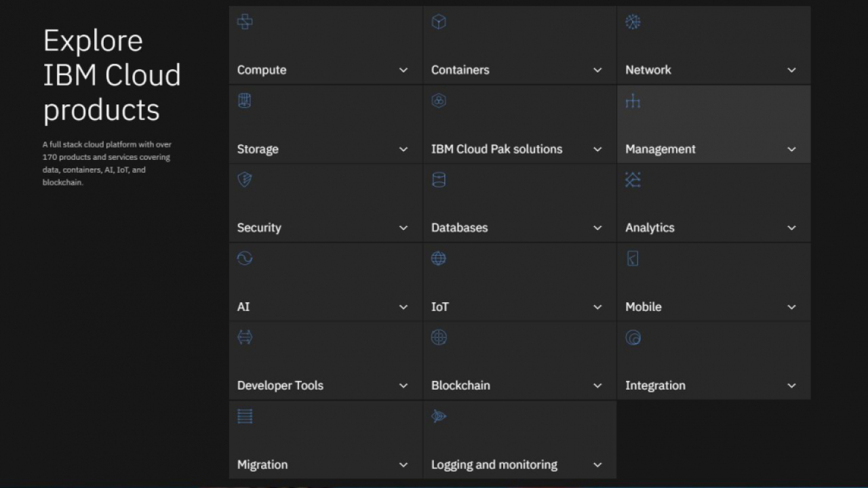Open the IBM Cloud Pak solutions label

point(496,149)
